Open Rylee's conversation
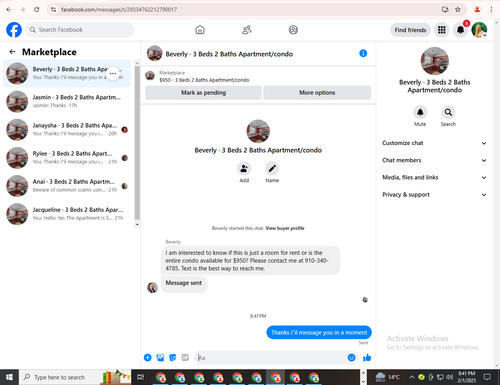 point(67,158)
